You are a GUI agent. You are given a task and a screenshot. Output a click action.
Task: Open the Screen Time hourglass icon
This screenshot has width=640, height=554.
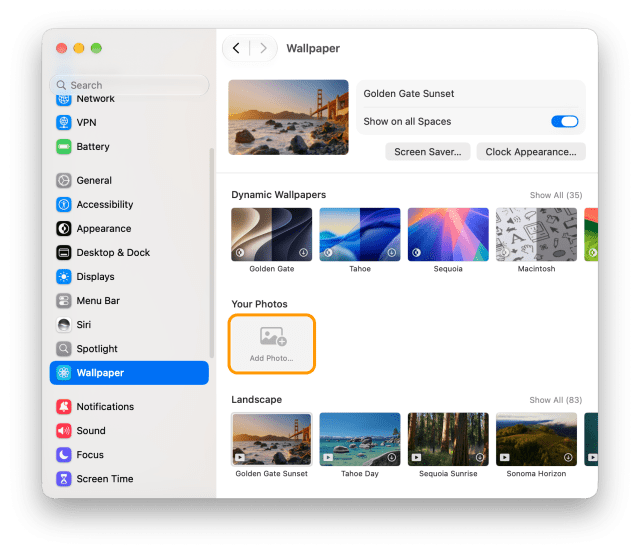[x=64, y=479]
